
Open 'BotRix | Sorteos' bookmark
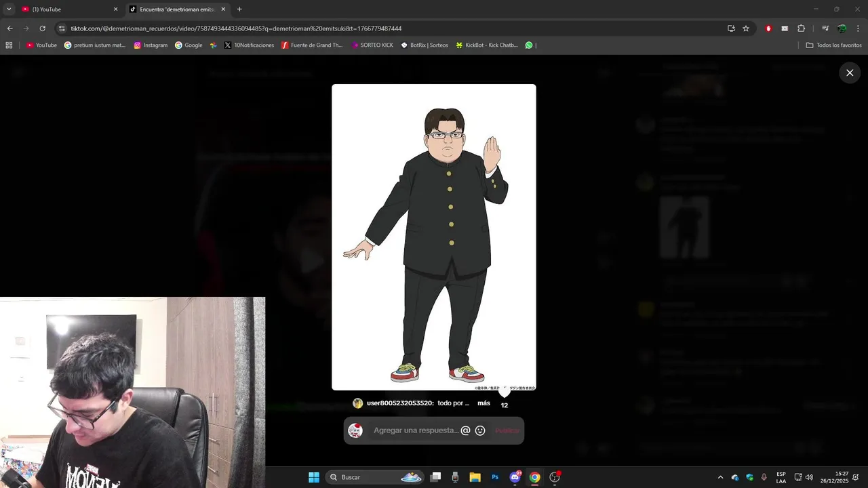tap(425, 45)
